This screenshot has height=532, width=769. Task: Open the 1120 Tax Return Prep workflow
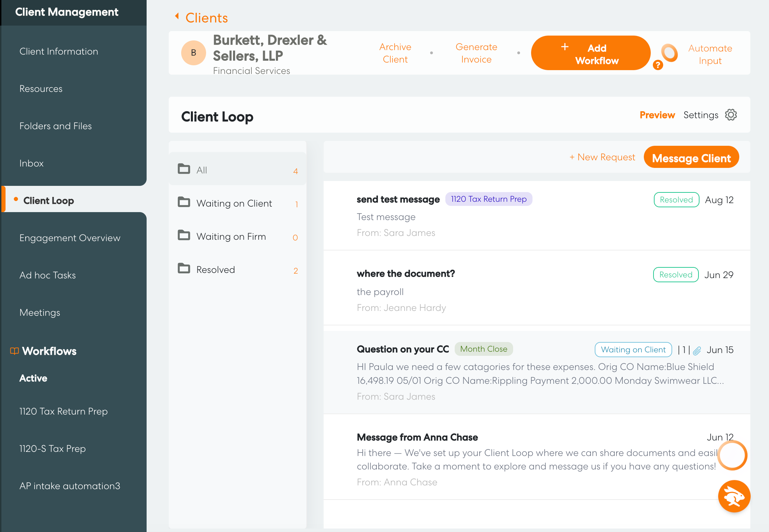click(x=63, y=411)
